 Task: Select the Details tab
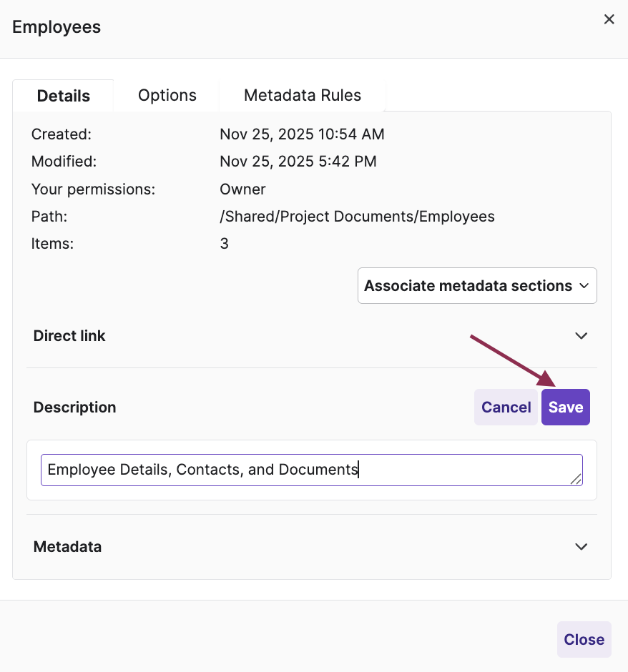tap(63, 95)
